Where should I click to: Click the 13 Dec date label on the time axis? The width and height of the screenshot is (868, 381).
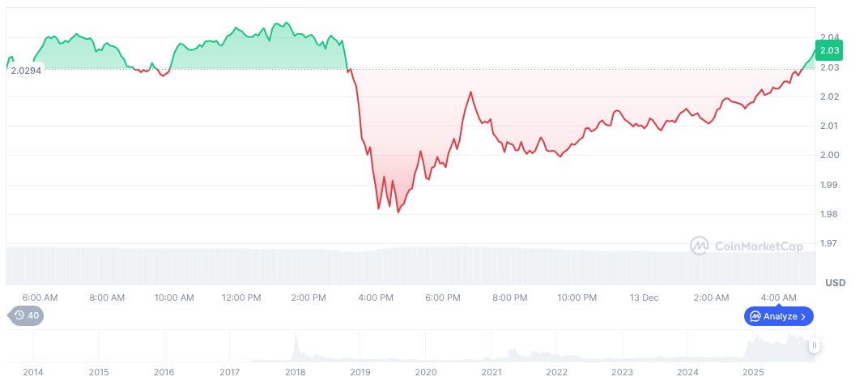(645, 298)
